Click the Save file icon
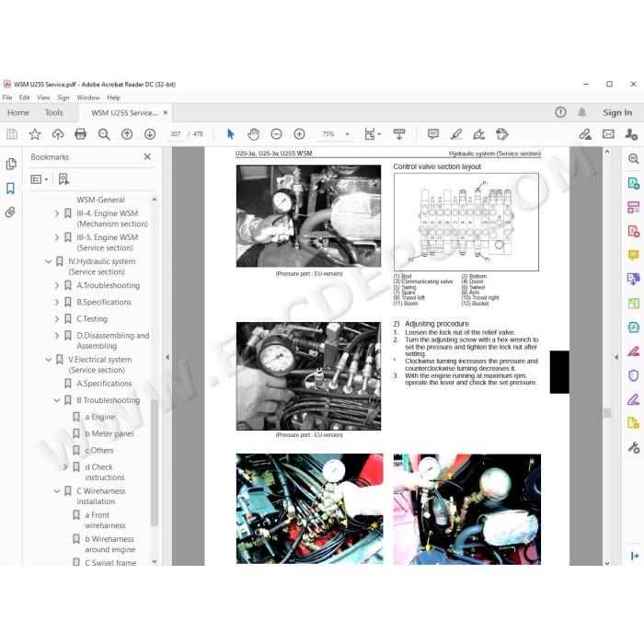 click(x=12, y=134)
